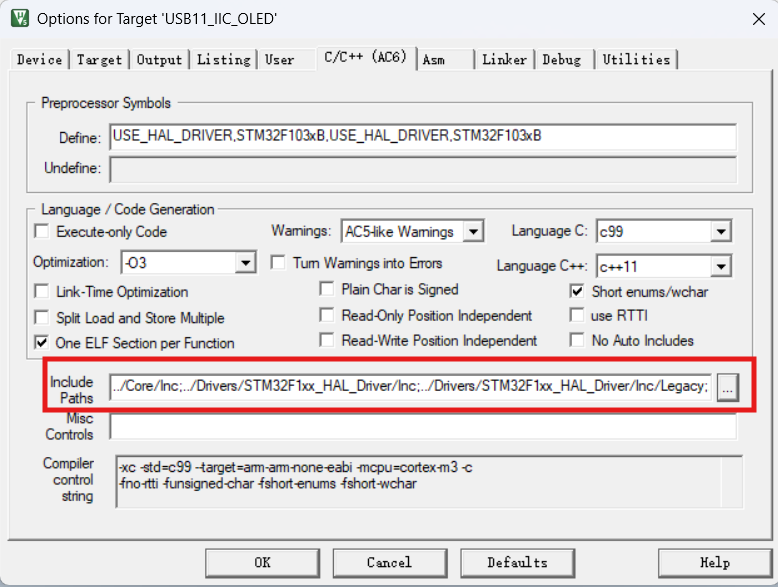Uncheck One ELF Section per Function
This screenshot has width=778, height=587.
click(x=42, y=343)
